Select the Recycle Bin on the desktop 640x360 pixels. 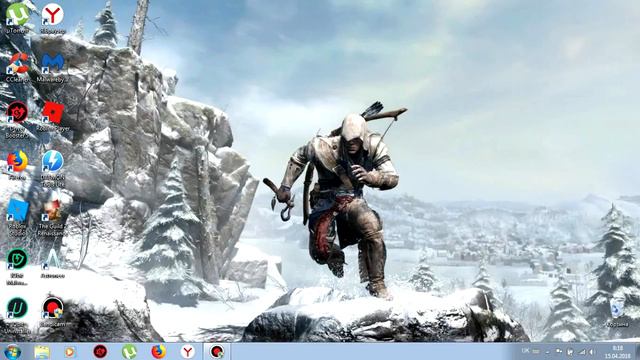pyautogui.click(x=617, y=312)
